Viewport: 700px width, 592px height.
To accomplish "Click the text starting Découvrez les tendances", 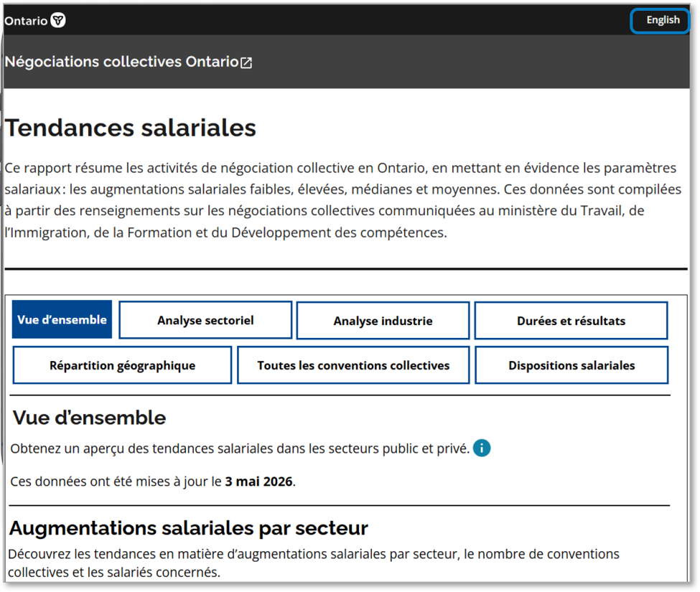I will (314, 563).
